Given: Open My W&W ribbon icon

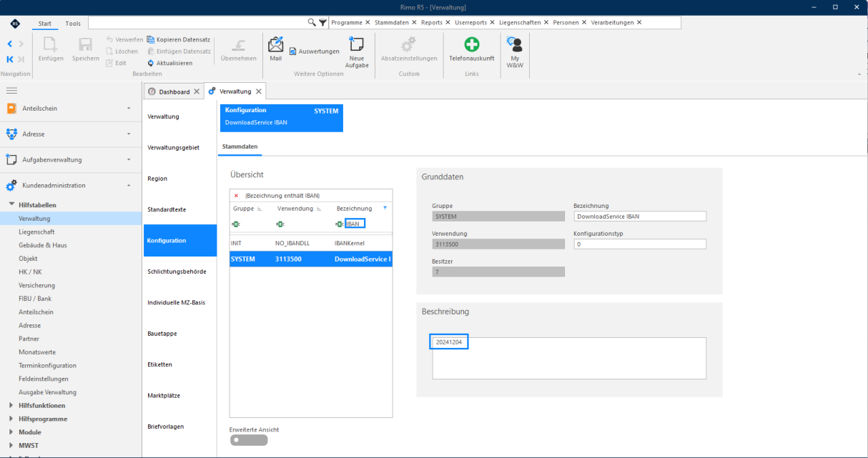Looking at the screenshot, I should (515, 51).
